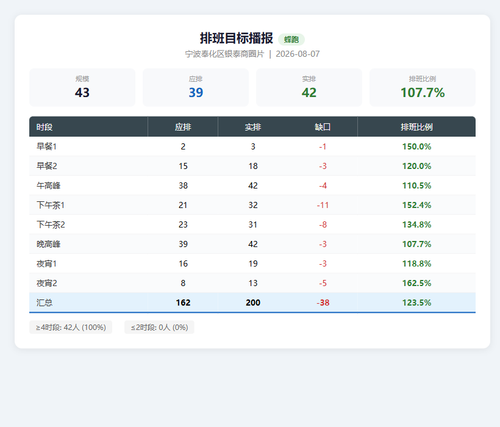The image size is (500, 427).
Task: Select the 下午茶2 row label
Action: 51,225
